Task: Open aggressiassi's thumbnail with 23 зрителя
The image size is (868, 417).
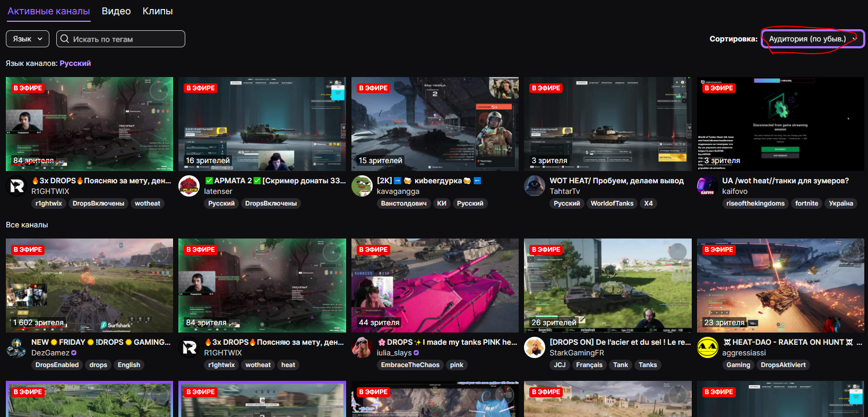Action: tap(780, 285)
